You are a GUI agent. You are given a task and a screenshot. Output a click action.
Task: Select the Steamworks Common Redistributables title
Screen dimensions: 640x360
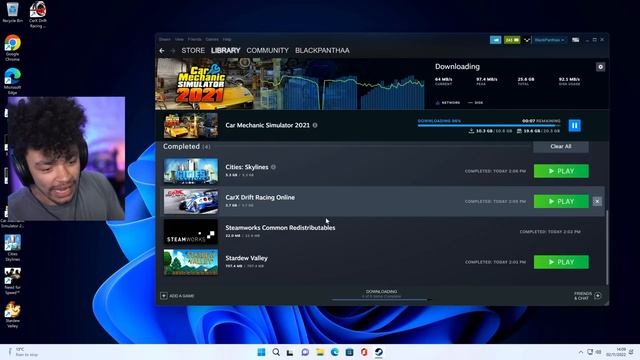coord(280,228)
